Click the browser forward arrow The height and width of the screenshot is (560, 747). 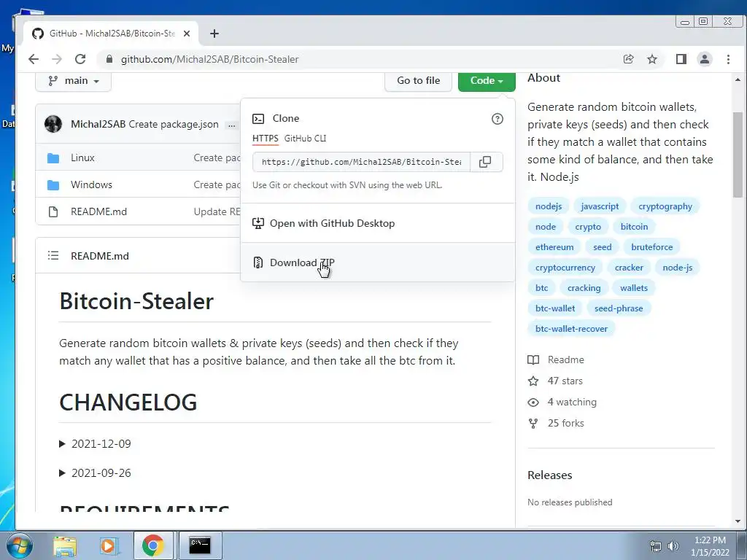pos(57,59)
